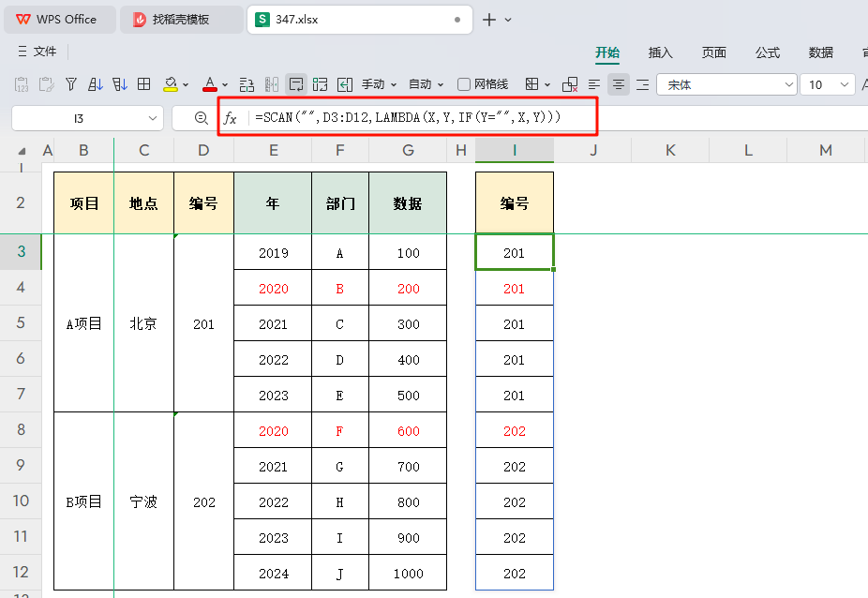
Task: Click the red cell 600
Action: click(x=408, y=430)
